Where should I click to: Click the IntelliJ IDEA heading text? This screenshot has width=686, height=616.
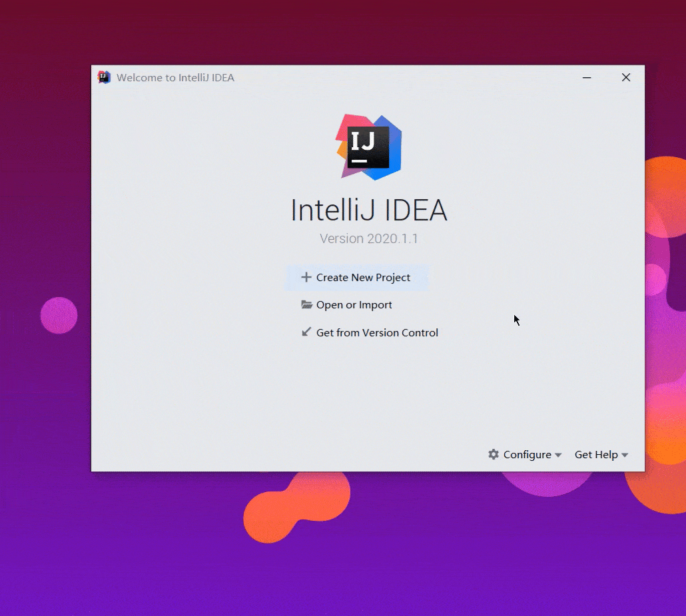(x=369, y=210)
